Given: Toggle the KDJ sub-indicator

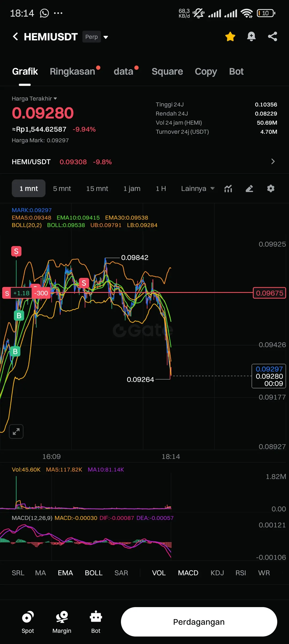Looking at the screenshot, I should 217,573.
